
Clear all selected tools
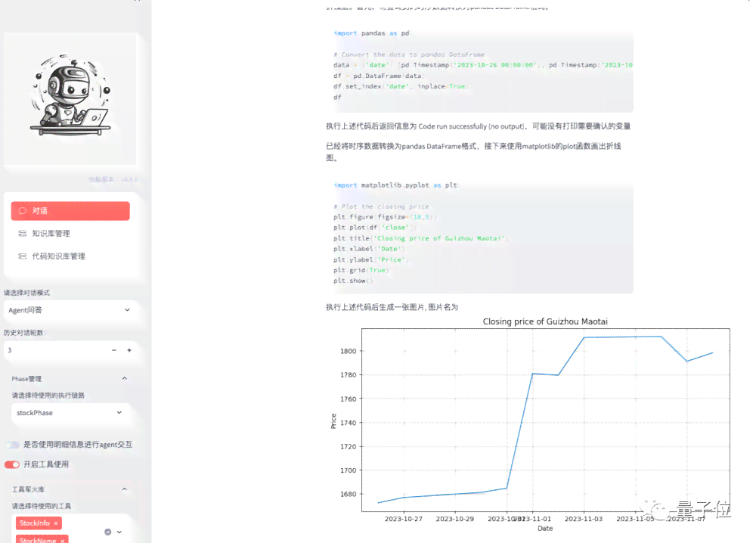coord(107,532)
